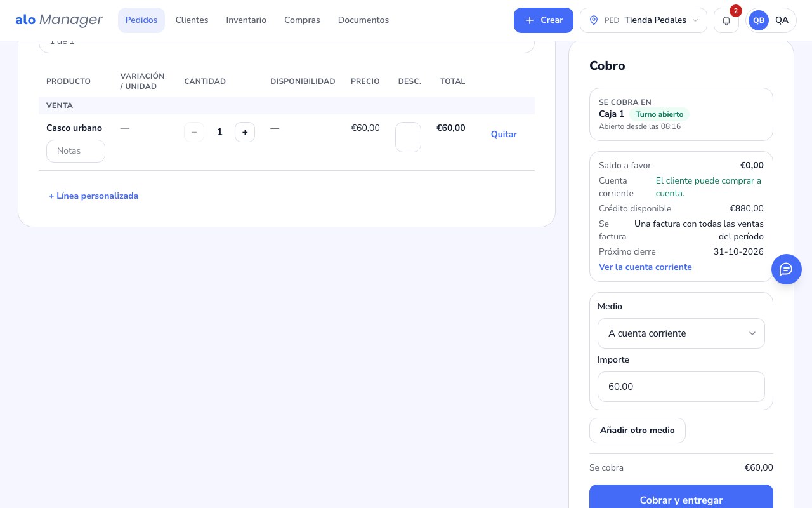Increase Casco urbano quantity with plus
The height and width of the screenshot is (508, 812).
tap(245, 132)
